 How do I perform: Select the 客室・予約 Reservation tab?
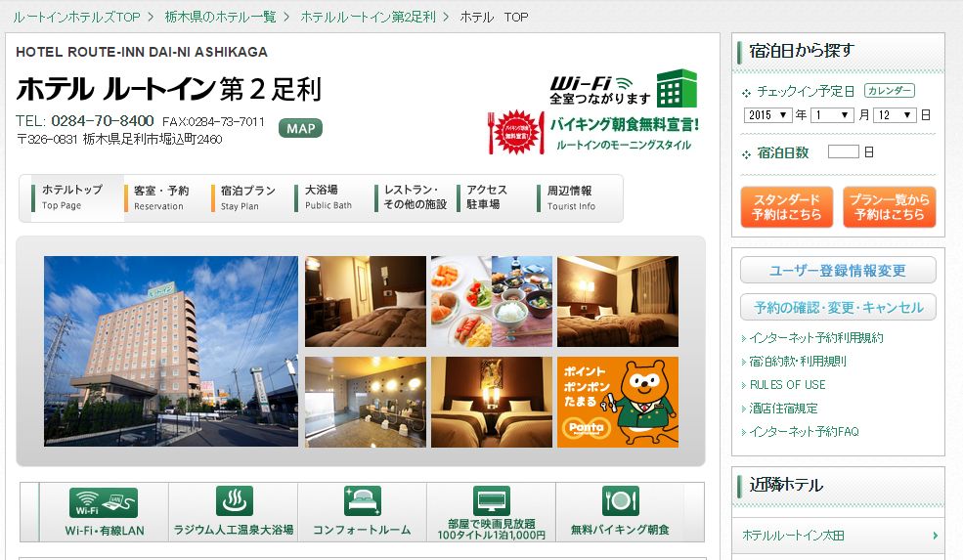tap(161, 197)
